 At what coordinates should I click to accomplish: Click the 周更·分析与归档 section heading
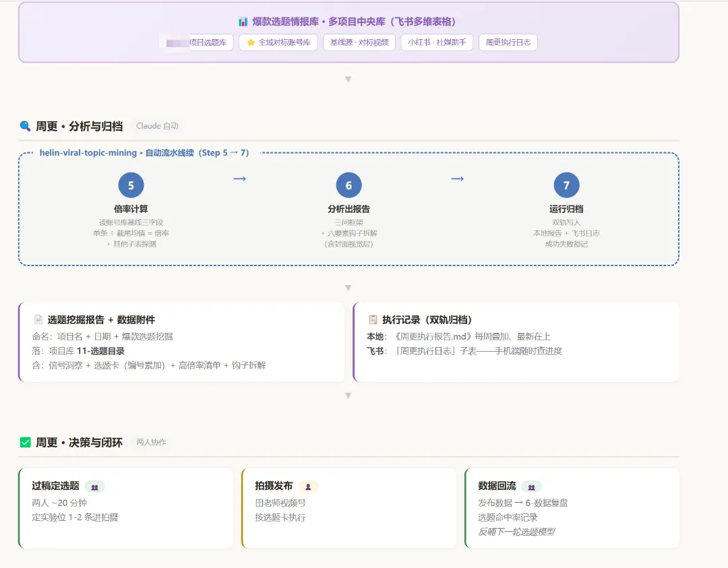point(79,126)
